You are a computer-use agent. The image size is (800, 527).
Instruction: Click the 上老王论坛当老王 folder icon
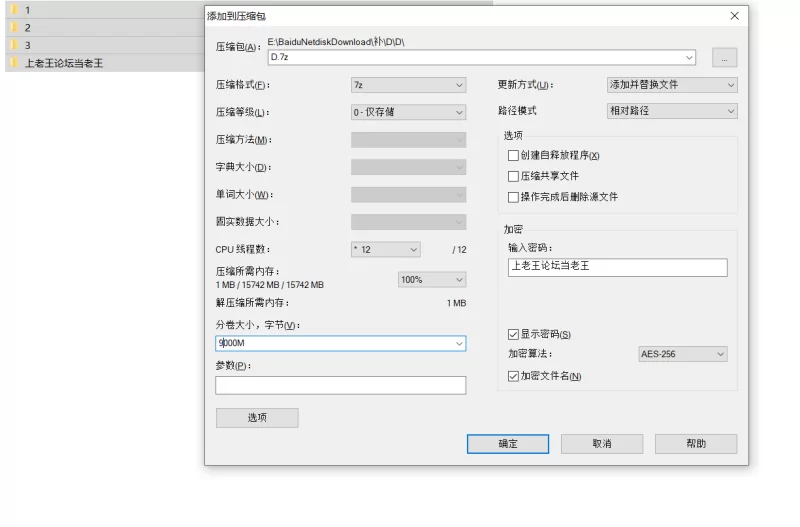(14, 63)
